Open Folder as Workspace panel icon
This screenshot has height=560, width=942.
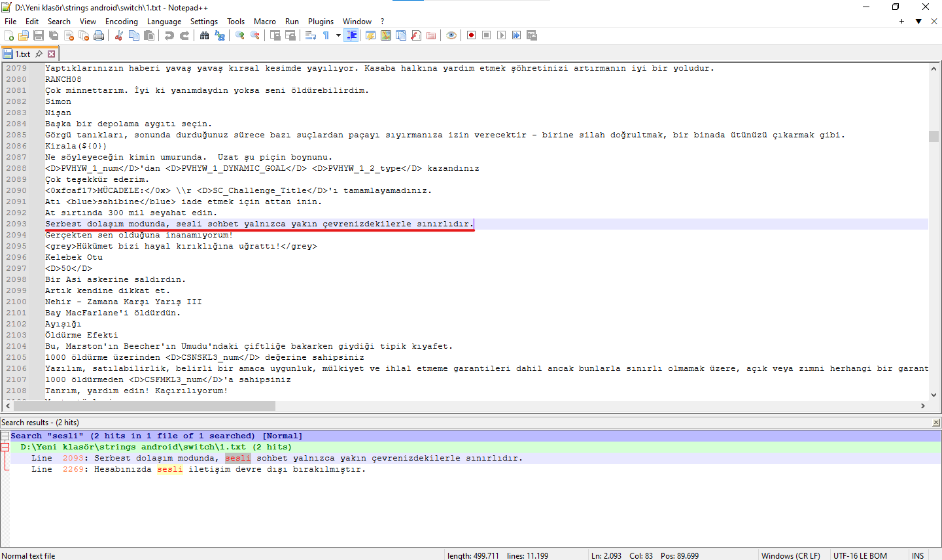point(430,35)
